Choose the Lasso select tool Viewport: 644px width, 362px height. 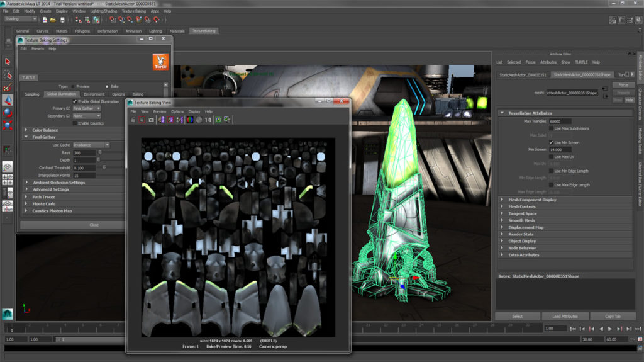click(8, 74)
